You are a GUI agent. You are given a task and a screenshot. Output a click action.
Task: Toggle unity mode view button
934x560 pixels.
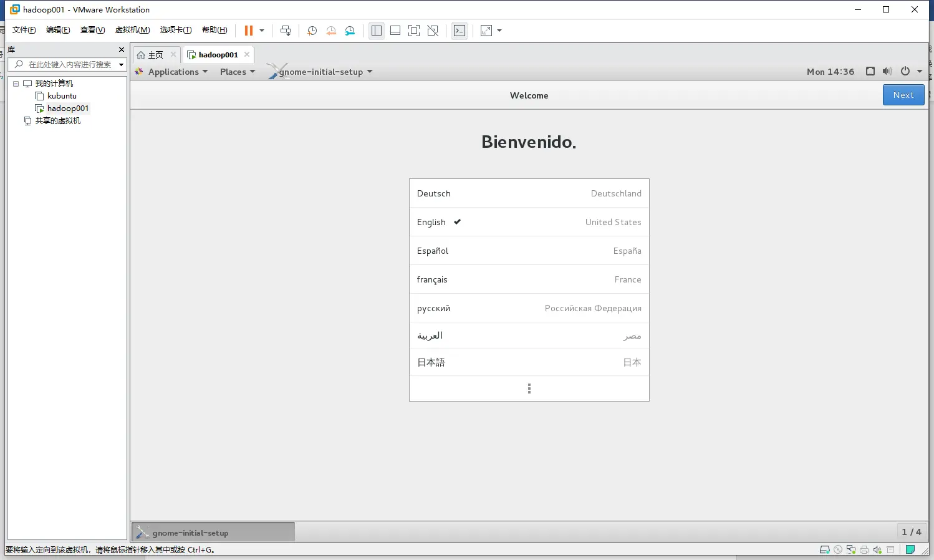pos(433,31)
